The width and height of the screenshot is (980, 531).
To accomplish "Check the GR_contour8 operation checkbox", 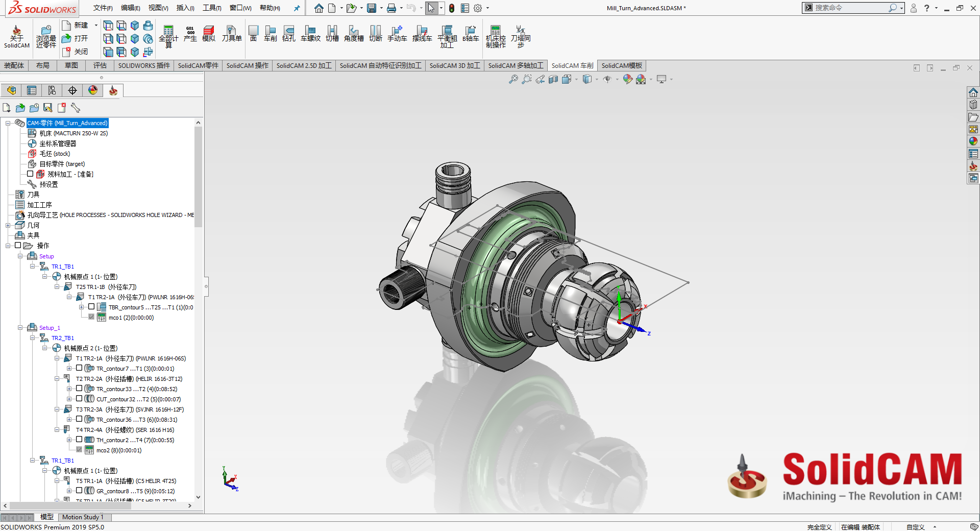I will 79,491.
